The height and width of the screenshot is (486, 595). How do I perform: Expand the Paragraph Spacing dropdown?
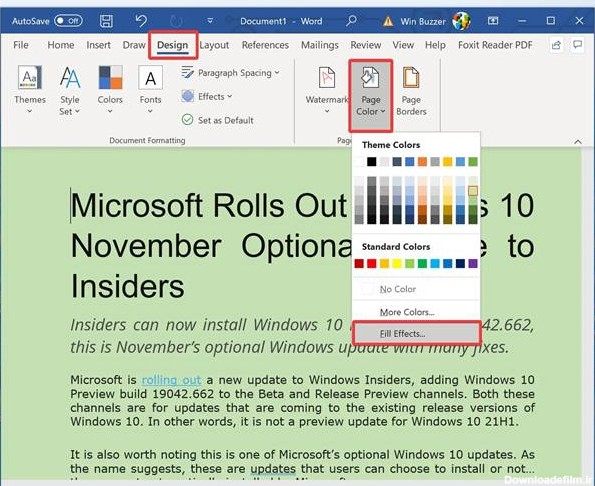pyautogui.click(x=231, y=72)
